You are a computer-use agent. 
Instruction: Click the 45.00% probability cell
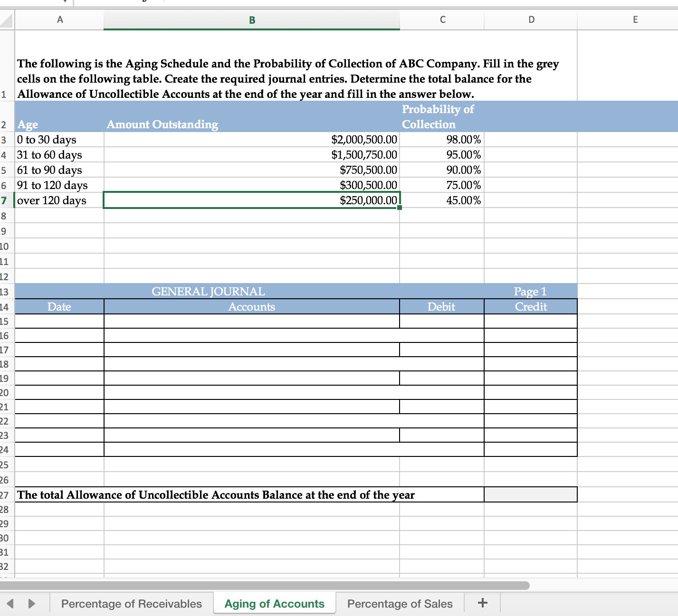442,200
